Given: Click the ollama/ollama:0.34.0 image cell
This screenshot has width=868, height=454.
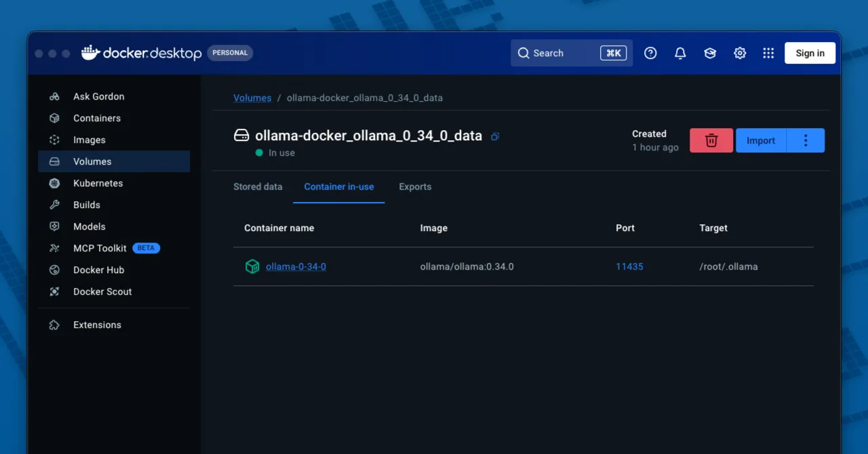Looking at the screenshot, I should click(x=467, y=266).
